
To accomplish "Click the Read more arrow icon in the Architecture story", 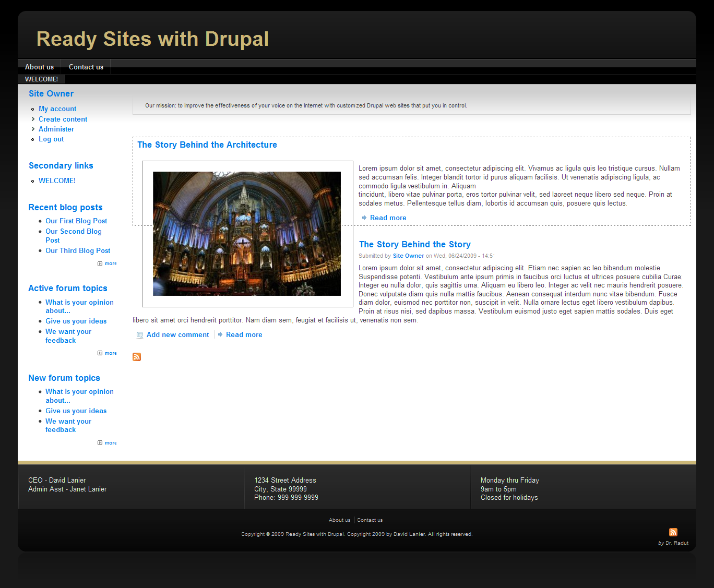I will [364, 218].
